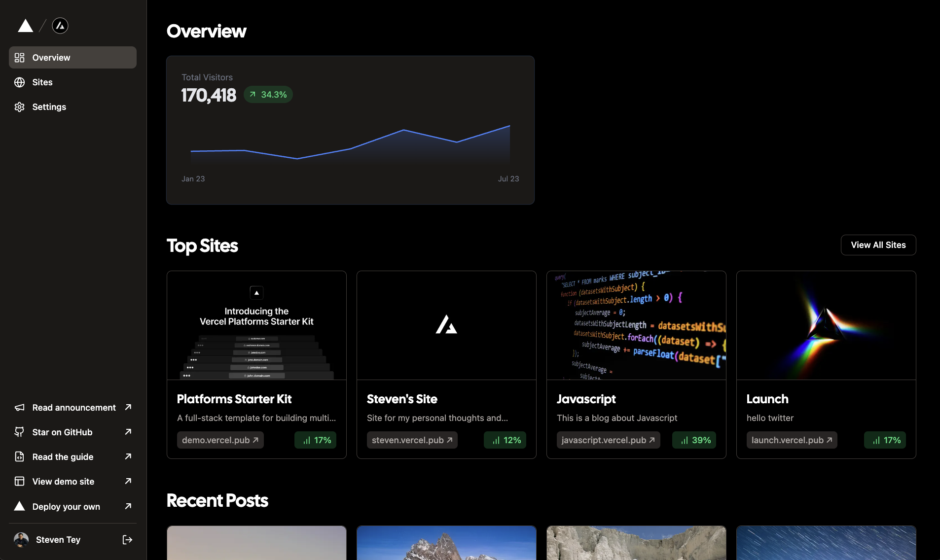The width and height of the screenshot is (940, 560).
Task: Click 'This is a blog about Javascript' description
Action: (x=617, y=418)
